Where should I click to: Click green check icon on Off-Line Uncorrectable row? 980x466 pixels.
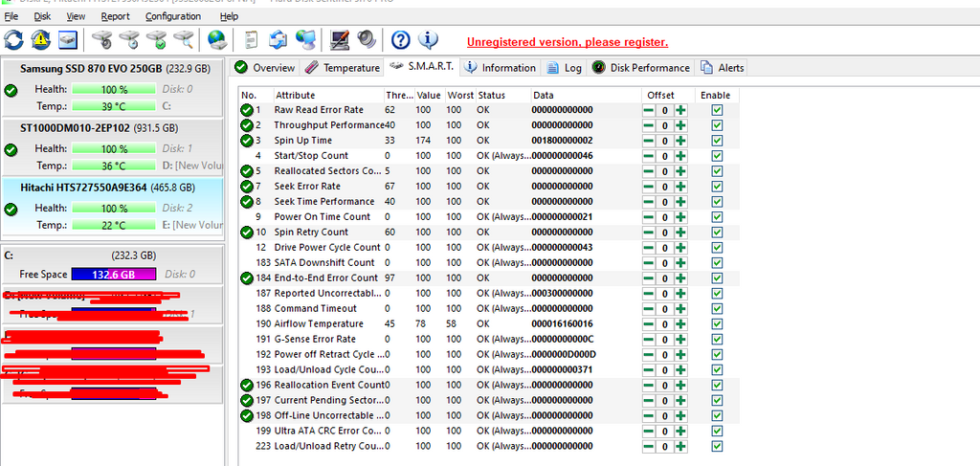247,415
